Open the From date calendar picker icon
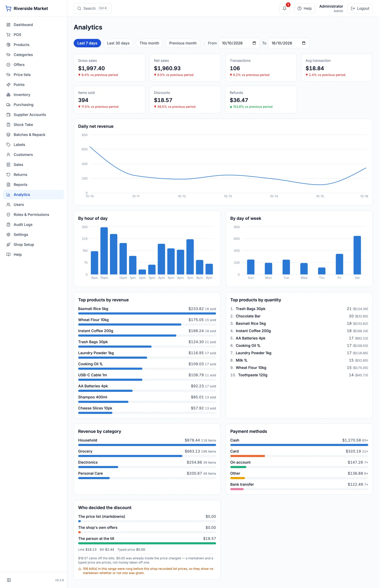 tap(254, 43)
